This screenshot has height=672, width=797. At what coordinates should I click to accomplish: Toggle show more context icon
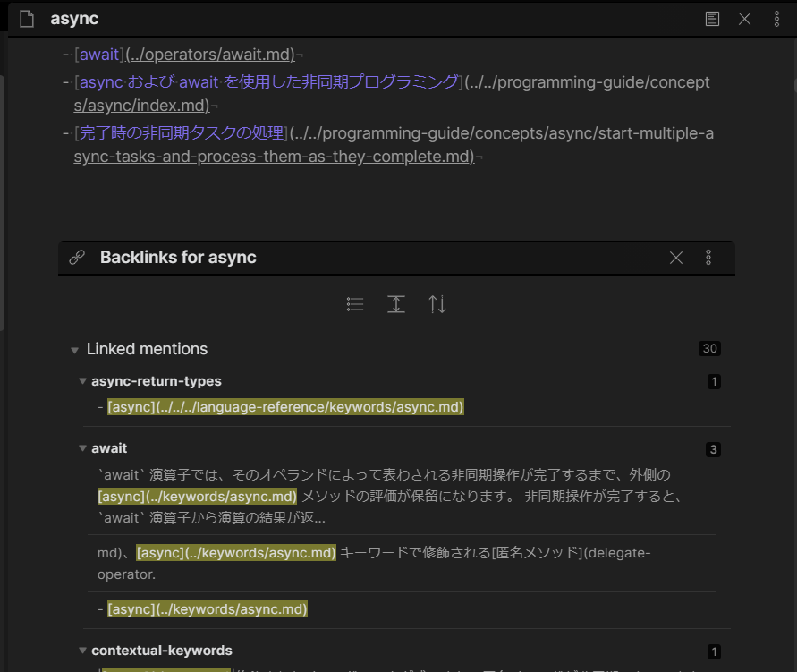(396, 304)
